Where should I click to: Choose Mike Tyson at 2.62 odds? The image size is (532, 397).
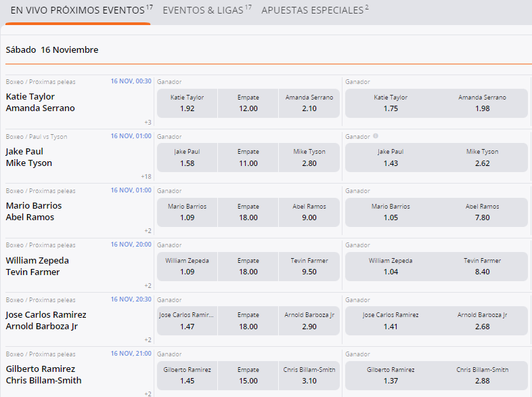[x=482, y=157]
